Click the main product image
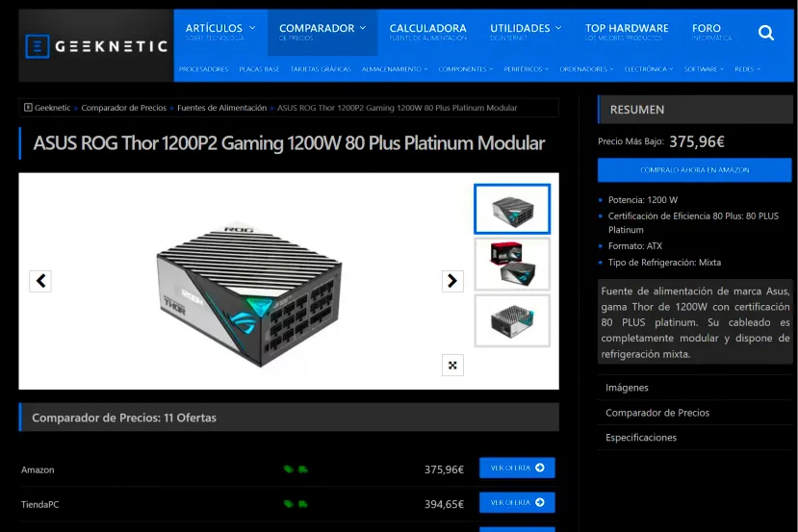 click(249, 294)
